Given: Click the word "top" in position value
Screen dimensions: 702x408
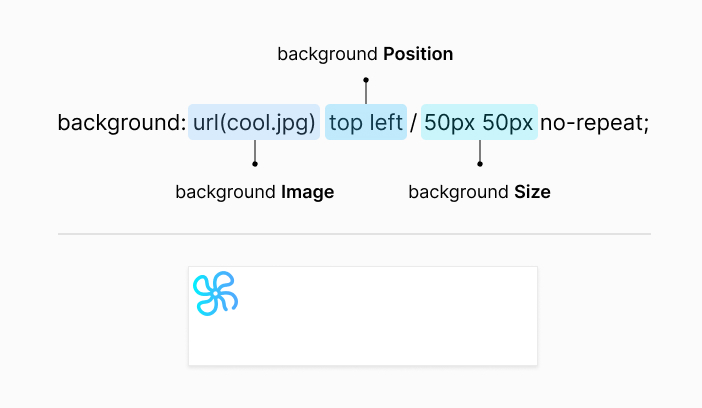Looking at the screenshot, I should [346, 123].
